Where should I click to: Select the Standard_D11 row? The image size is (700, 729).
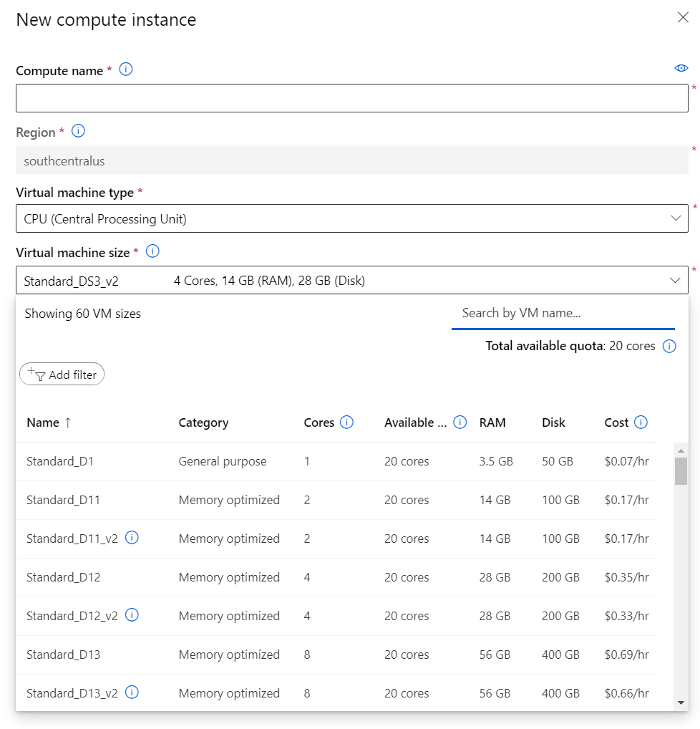coord(336,500)
